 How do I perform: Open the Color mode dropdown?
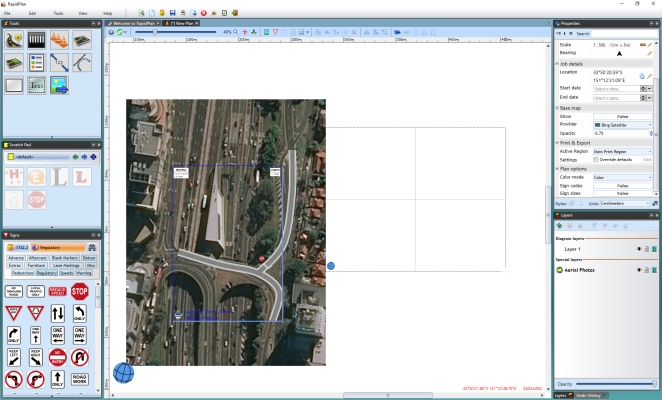point(623,177)
